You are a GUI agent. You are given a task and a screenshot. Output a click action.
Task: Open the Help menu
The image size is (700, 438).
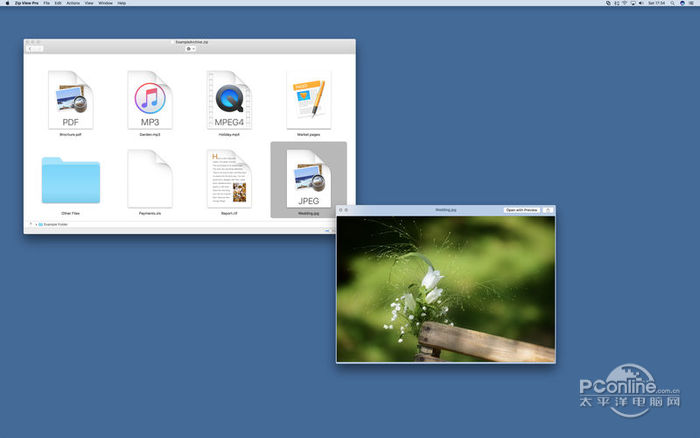pos(121,3)
